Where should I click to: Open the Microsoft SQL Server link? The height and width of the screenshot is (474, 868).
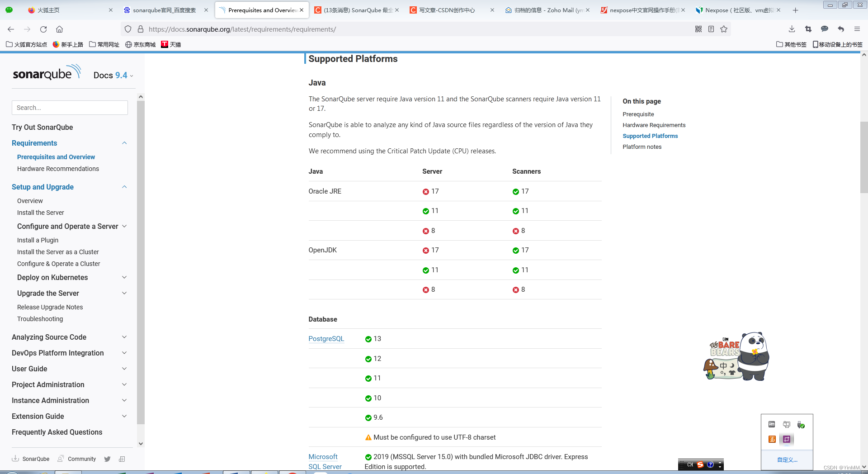coord(325,462)
